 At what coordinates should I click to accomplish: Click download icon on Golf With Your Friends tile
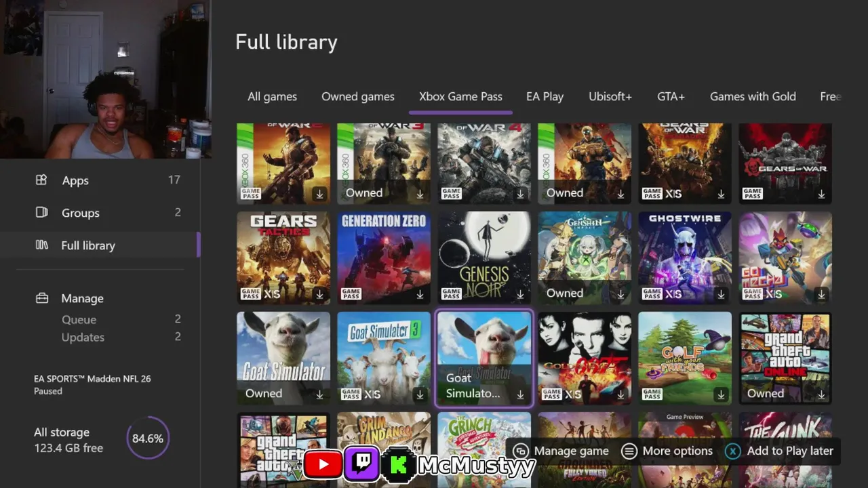click(721, 394)
